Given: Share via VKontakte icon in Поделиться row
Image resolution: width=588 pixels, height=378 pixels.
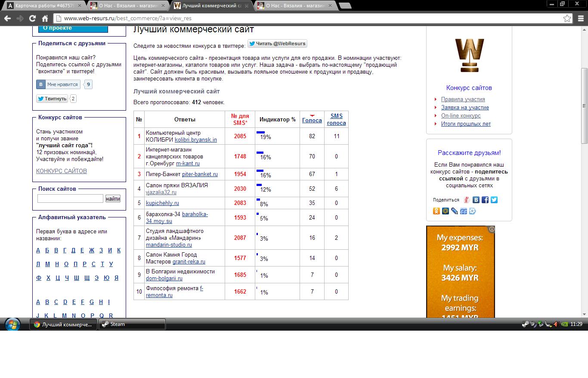Looking at the screenshot, I should click(x=476, y=200).
